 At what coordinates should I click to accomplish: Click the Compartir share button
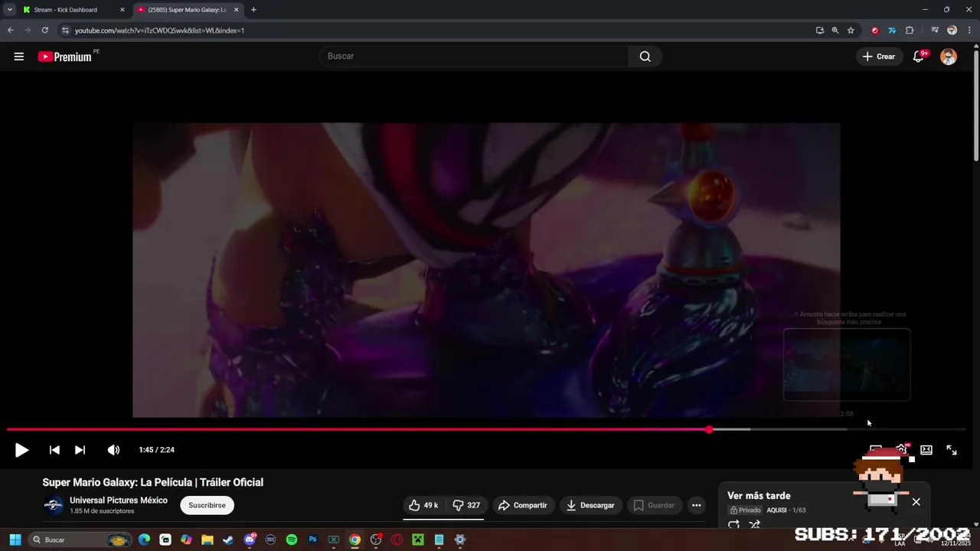coord(523,505)
